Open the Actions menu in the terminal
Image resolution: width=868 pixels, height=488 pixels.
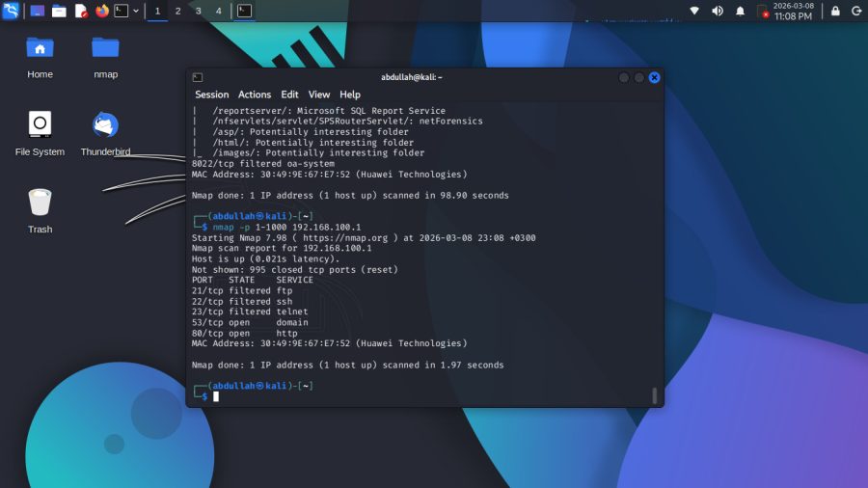click(x=255, y=95)
